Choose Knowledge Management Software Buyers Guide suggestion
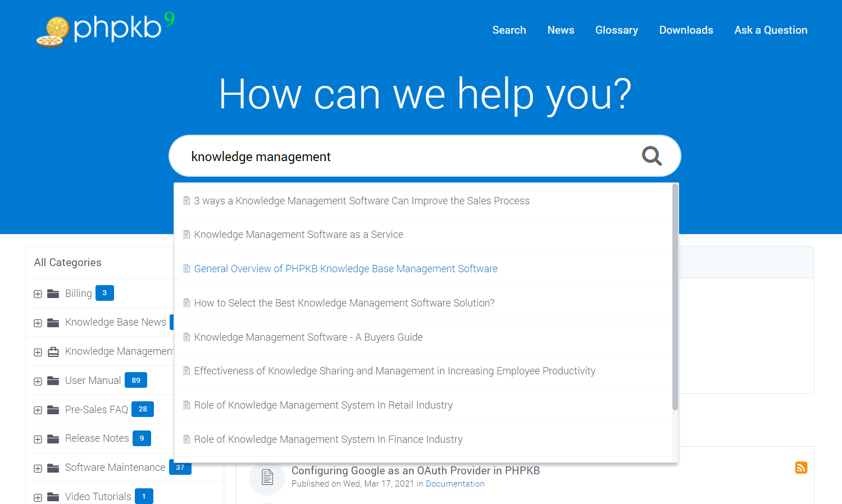842x504 pixels. (308, 337)
